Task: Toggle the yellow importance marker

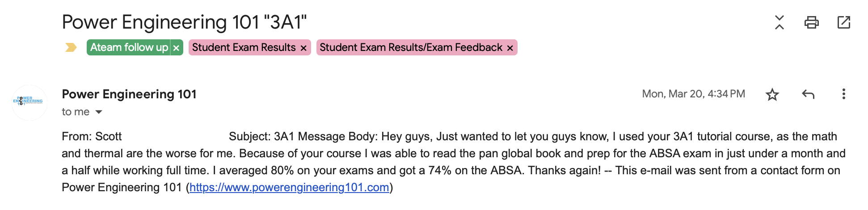Action: [71, 47]
